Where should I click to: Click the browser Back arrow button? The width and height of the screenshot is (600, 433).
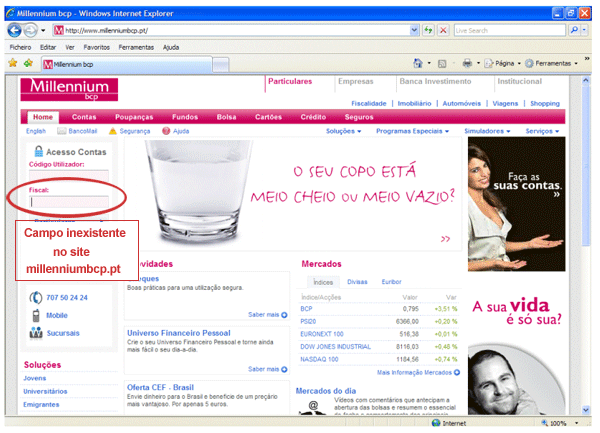click(14, 30)
